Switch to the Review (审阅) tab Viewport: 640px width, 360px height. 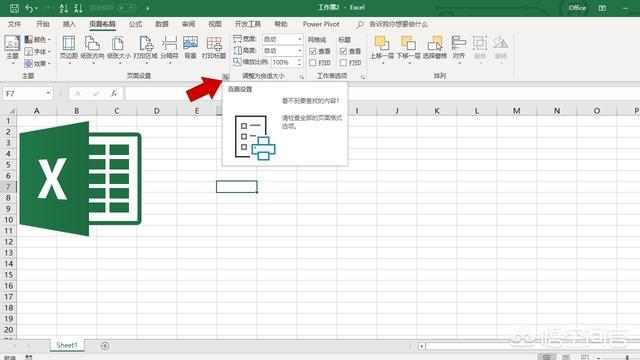(189, 24)
